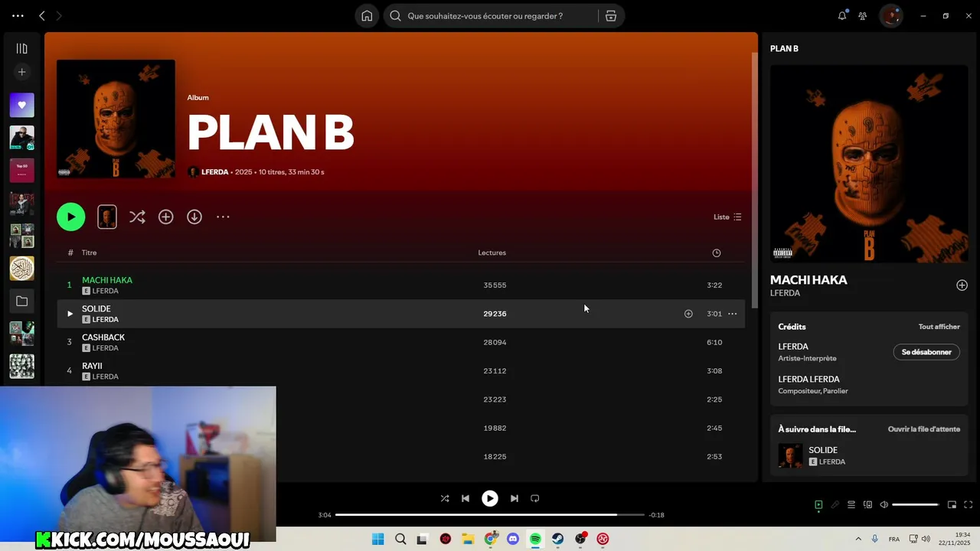Click the track with 2:53 duration
This screenshot has width=980, height=551.
(714, 457)
